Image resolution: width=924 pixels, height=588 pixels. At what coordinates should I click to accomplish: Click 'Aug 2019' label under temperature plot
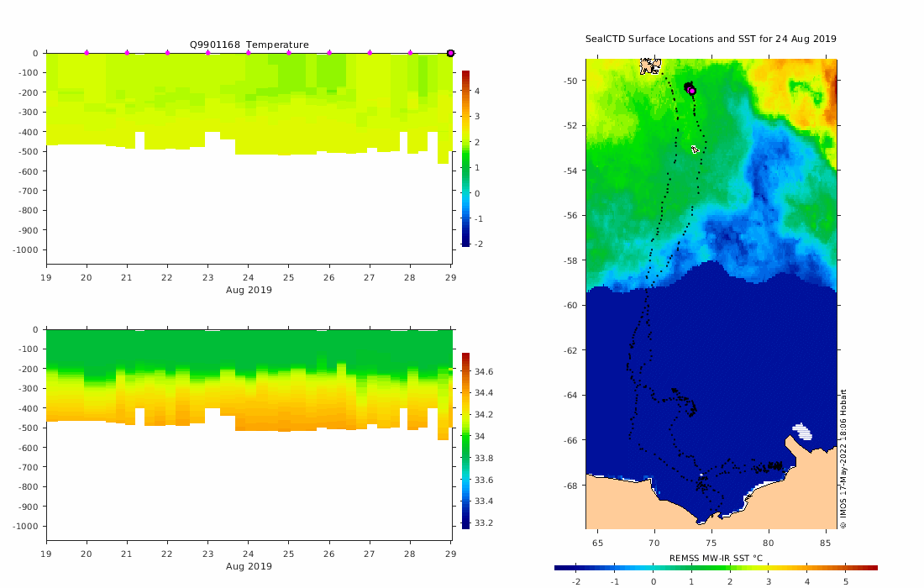click(x=249, y=290)
